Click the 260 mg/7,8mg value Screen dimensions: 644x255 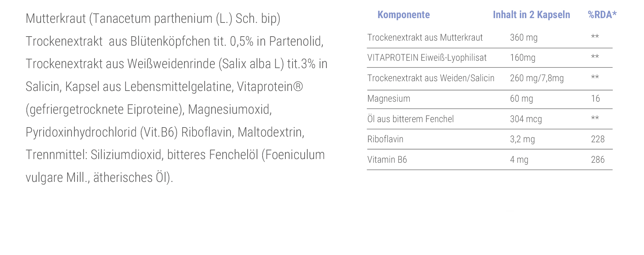(x=537, y=78)
